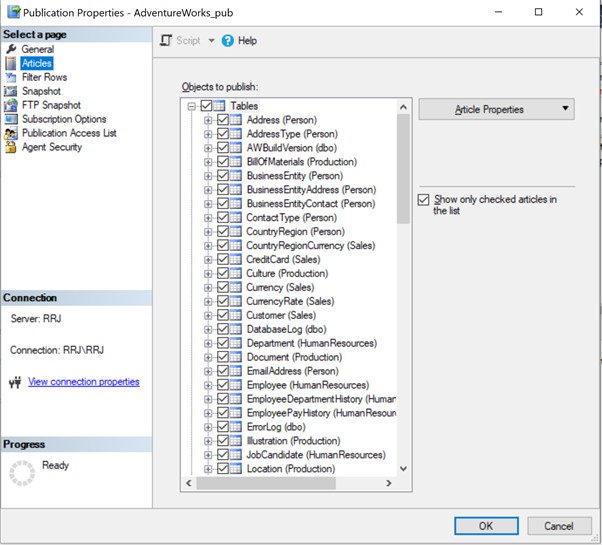Click the table icon for ErrorLog (dbo)
The image size is (602, 545).
[x=235, y=426]
